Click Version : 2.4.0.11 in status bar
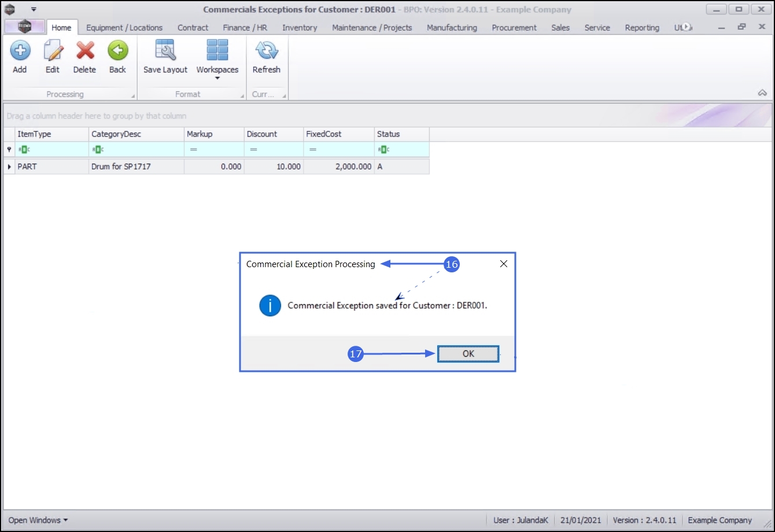 tap(645, 520)
